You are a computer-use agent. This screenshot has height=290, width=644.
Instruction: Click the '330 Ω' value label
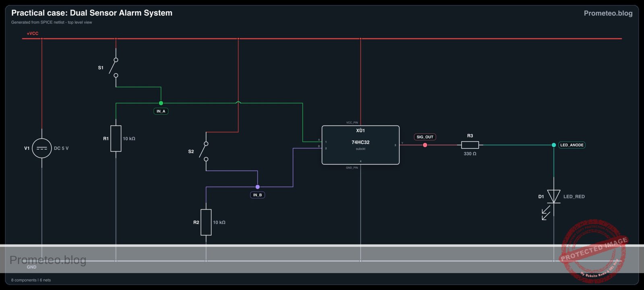click(x=470, y=154)
